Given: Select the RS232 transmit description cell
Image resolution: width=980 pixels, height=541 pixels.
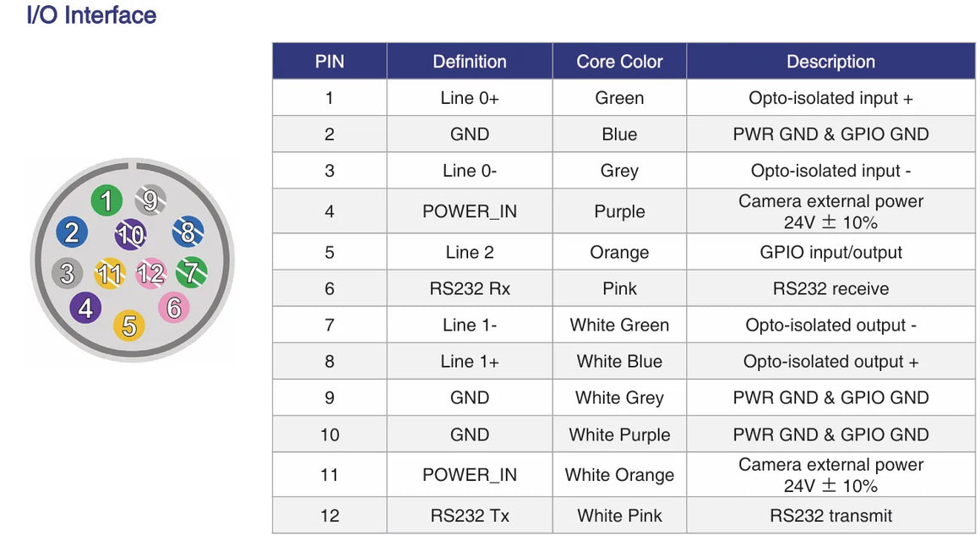Looking at the screenshot, I should 830,516.
